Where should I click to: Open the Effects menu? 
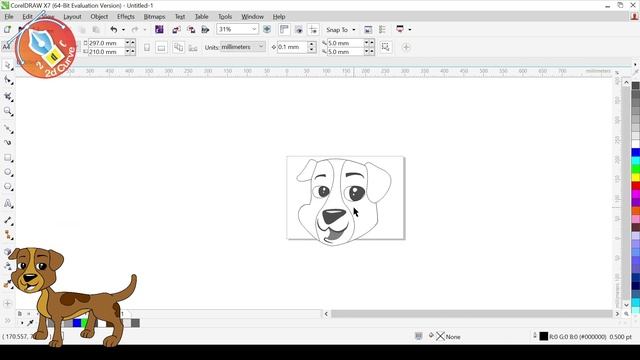tap(126, 16)
